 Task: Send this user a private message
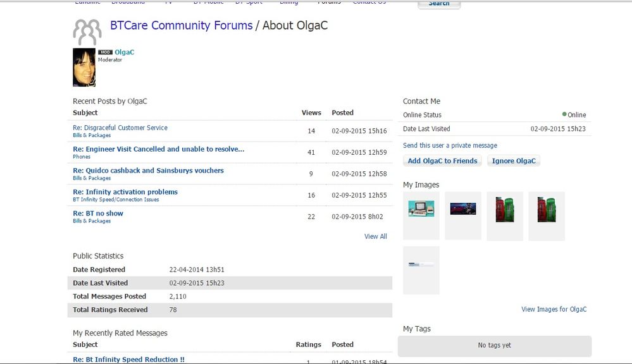tap(450, 145)
